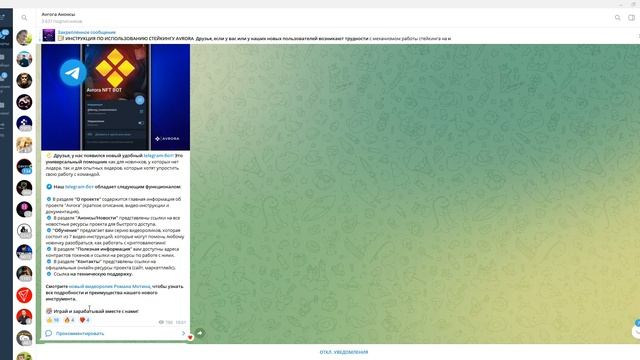Click the text Играй и зарабатывай вместе с нами
Screen dimensions: 640x360
click(96, 311)
